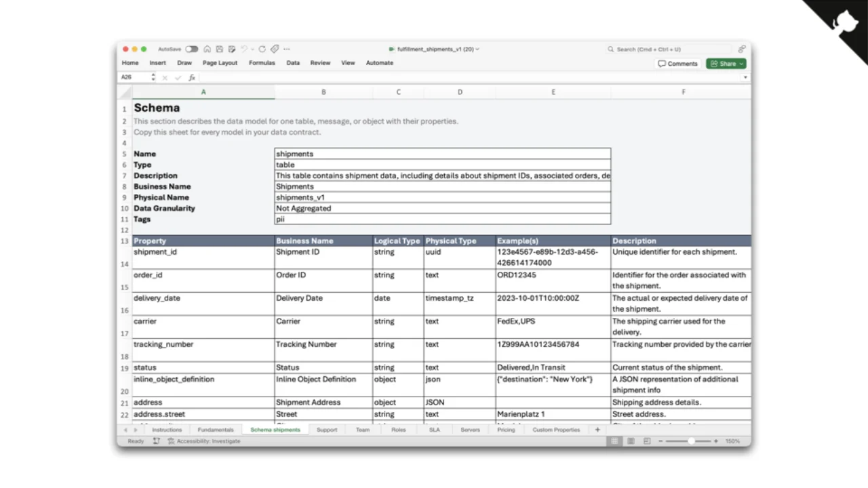
Task: Switch to Normal view icon
Action: (614, 441)
